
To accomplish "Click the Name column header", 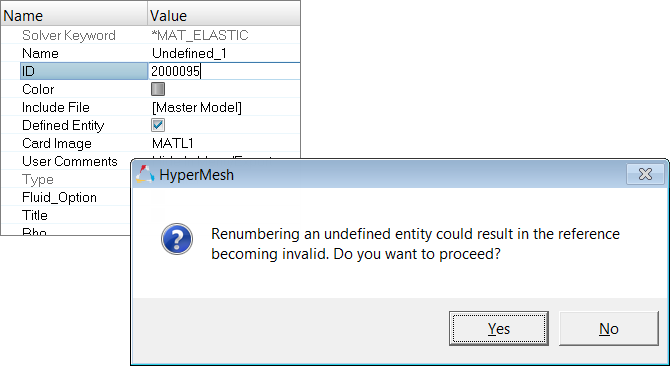I will tap(74, 16).
